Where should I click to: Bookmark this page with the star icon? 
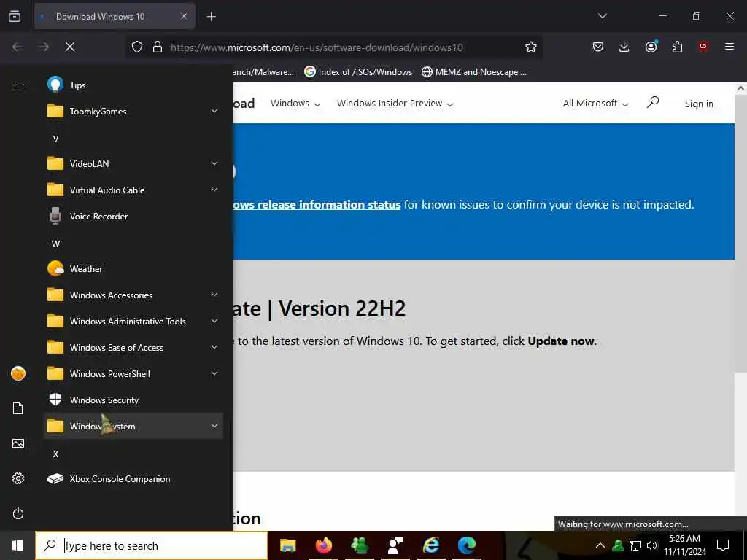531,47
